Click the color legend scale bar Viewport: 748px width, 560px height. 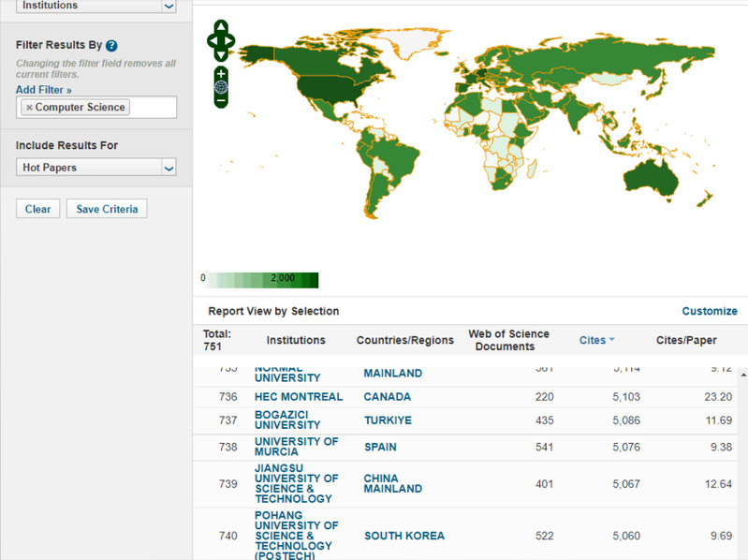pyautogui.click(x=261, y=279)
